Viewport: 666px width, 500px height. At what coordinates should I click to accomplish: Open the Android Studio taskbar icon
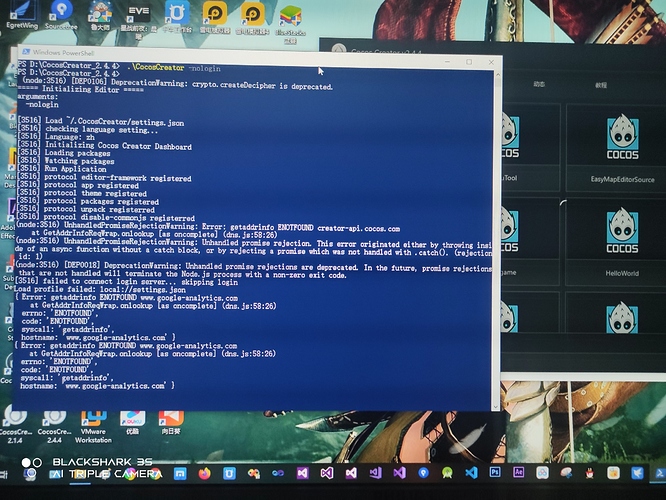[447, 473]
